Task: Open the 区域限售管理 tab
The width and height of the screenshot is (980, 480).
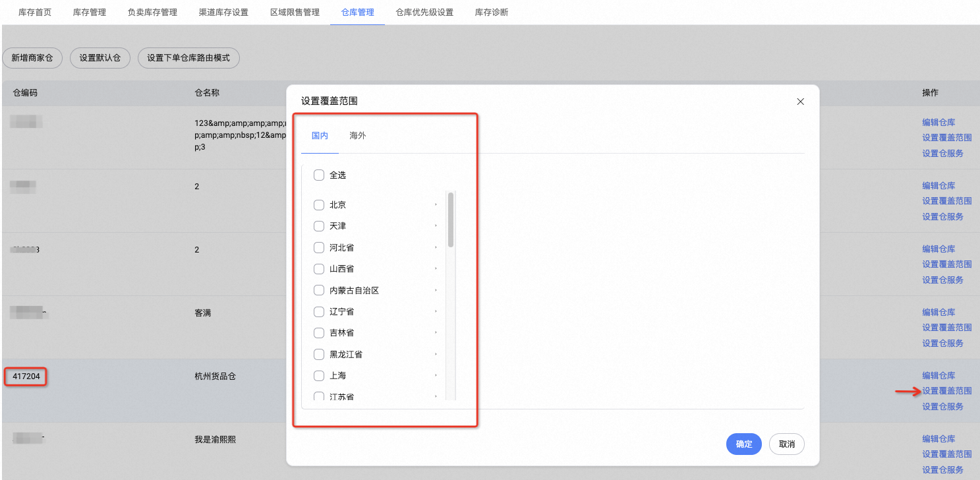Action: [295, 13]
